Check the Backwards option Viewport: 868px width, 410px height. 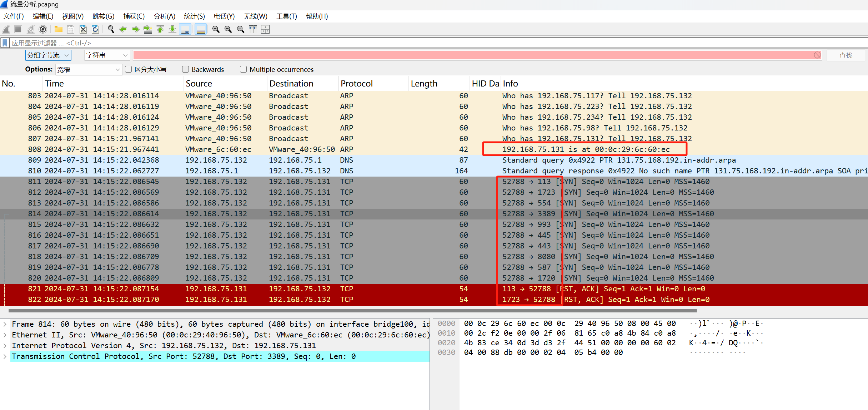click(185, 69)
